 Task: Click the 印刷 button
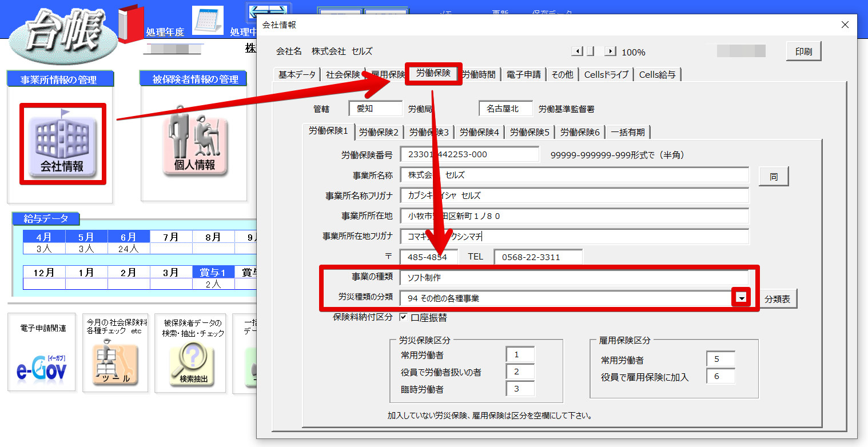pos(803,51)
